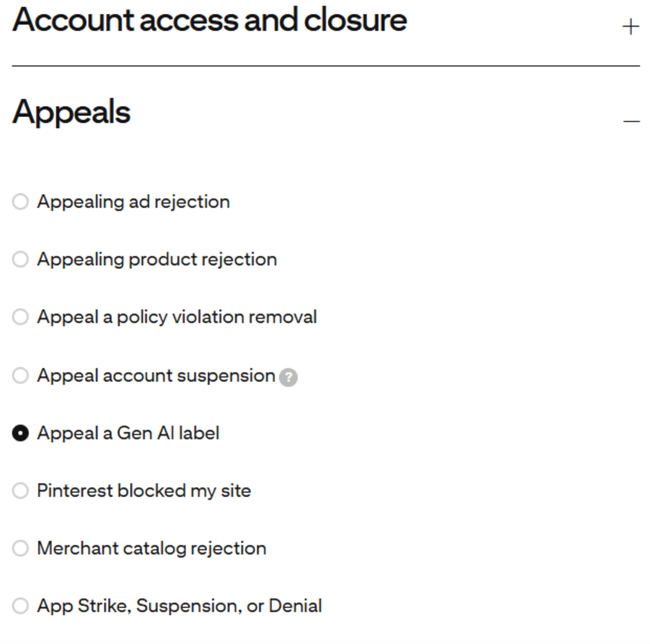Click the Appeals section heading
This screenshot has width=650, height=644.
click(x=72, y=112)
